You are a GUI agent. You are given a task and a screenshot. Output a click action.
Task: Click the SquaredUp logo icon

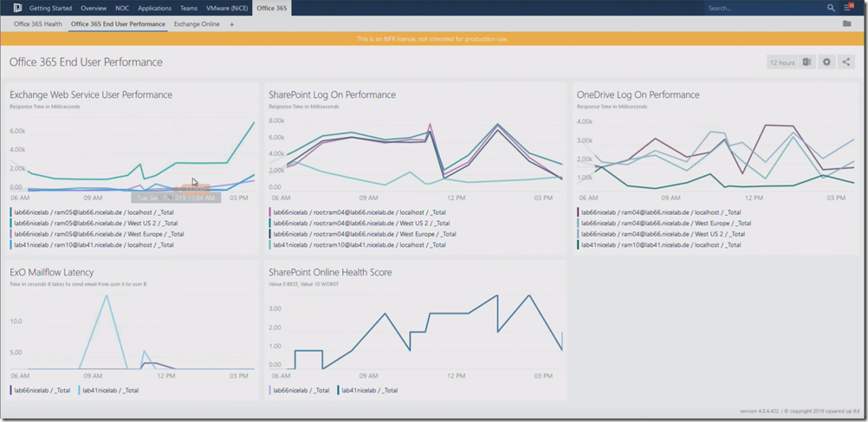[17, 8]
